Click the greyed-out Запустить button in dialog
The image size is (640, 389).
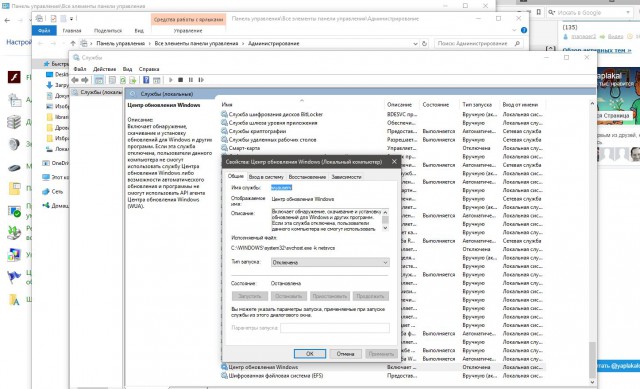[250, 296]
